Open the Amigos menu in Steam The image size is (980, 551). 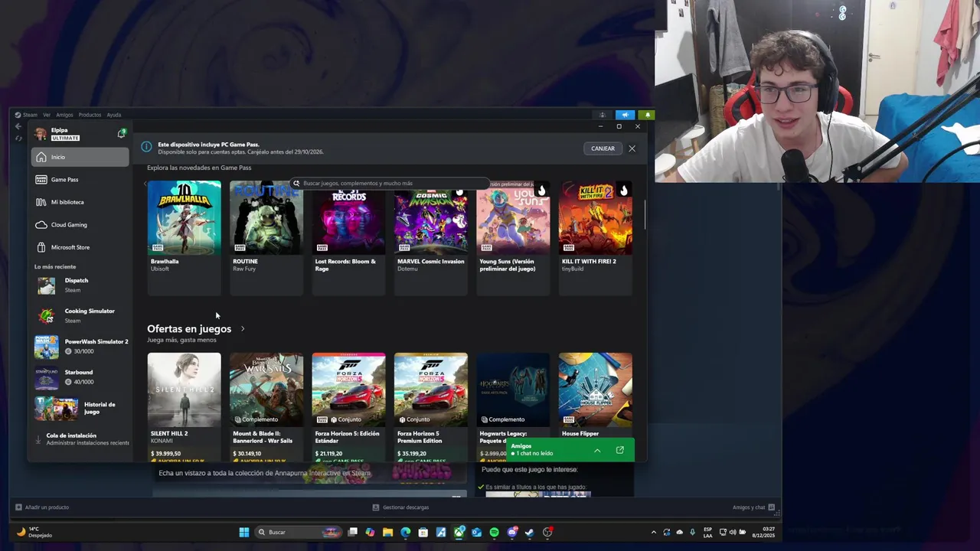tap(64, 115)
